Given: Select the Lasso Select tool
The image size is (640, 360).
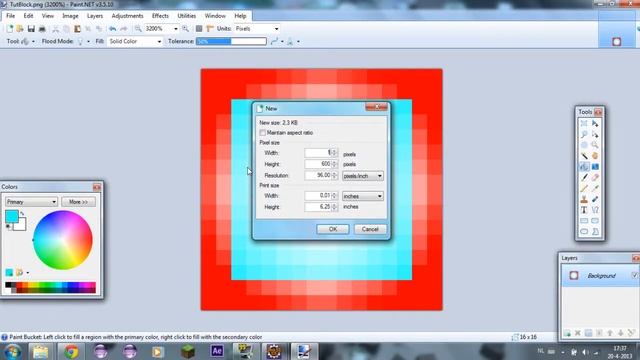Looking at the screenshot, I should pos(584,134).
